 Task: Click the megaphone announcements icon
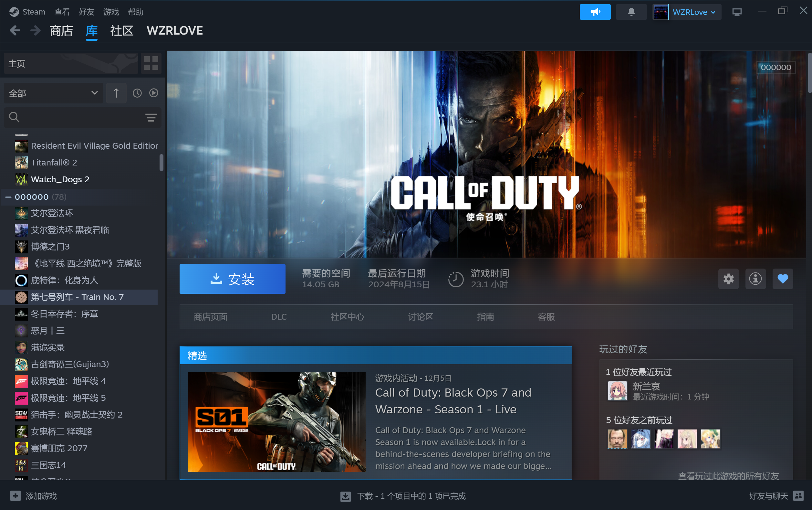coord(595,12)
